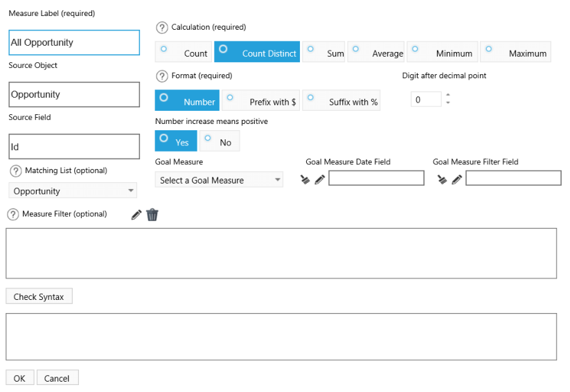Viewport: 570px width, 392px height.
Task: Open the help icon next to Matching List
Action: pos(15,171)
